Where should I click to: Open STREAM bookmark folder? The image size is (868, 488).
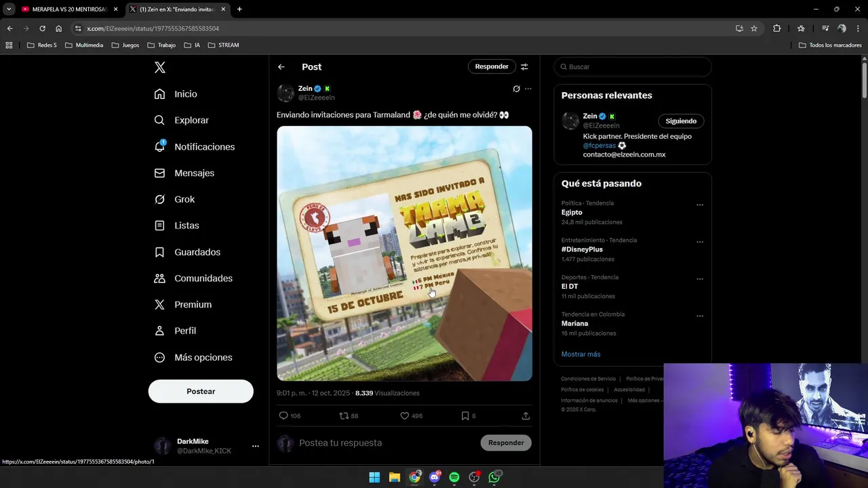(x=224, y=45)
